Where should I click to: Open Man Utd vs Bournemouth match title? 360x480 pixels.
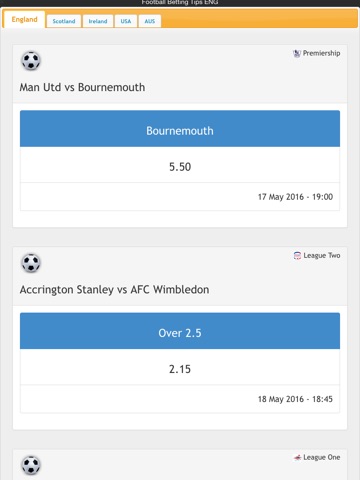point(82,87)
